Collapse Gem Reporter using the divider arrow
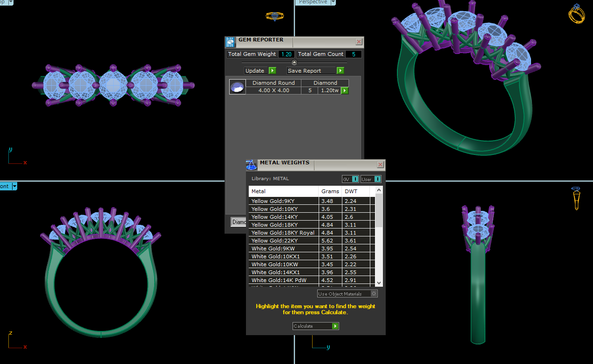The height and width of the screenshot is (364, 593). tap(294, 62)
